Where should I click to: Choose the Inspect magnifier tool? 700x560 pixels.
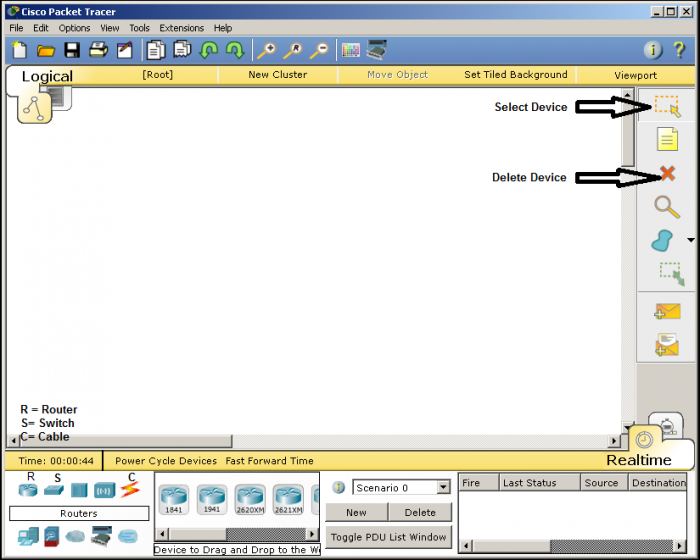click(667, 207)
